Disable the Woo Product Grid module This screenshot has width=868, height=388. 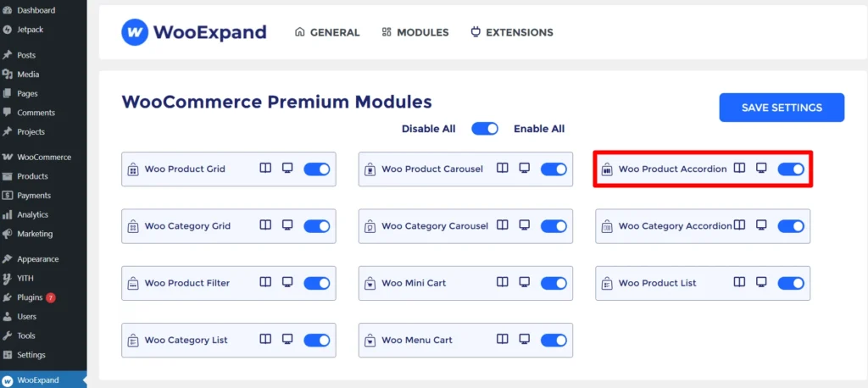pos(316,169)
